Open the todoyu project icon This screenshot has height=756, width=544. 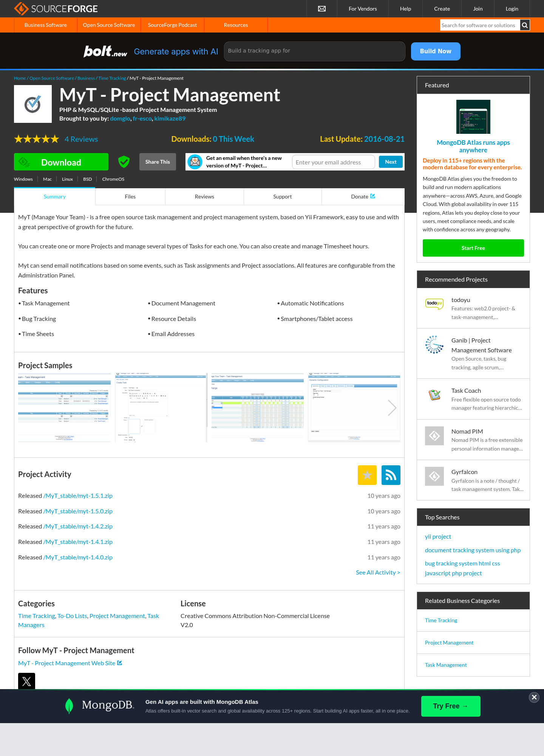coord(434,304)
